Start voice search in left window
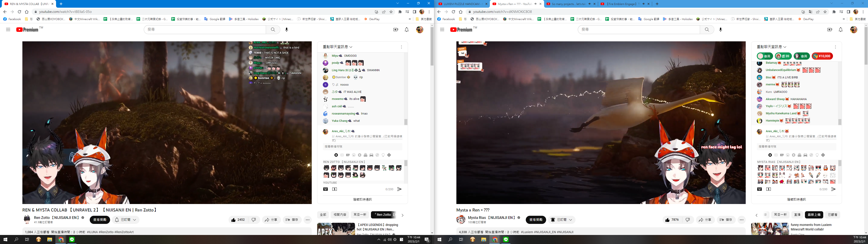868x244 pixels. click(x=287, y=30)
